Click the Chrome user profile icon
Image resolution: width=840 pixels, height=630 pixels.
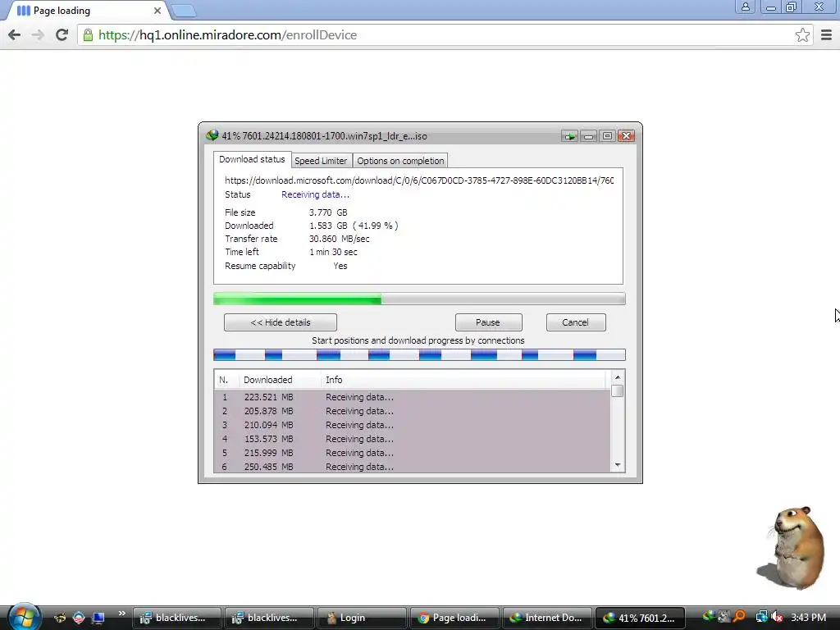pos(745,7)
